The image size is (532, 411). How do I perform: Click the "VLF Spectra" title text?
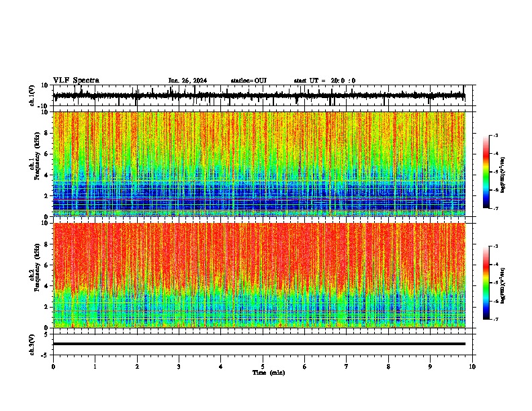pyautogui.click(x=76, y=81)
